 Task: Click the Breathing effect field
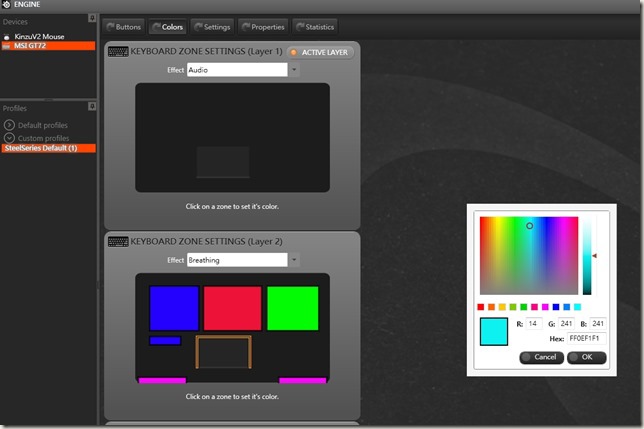[x=237, y=260]
